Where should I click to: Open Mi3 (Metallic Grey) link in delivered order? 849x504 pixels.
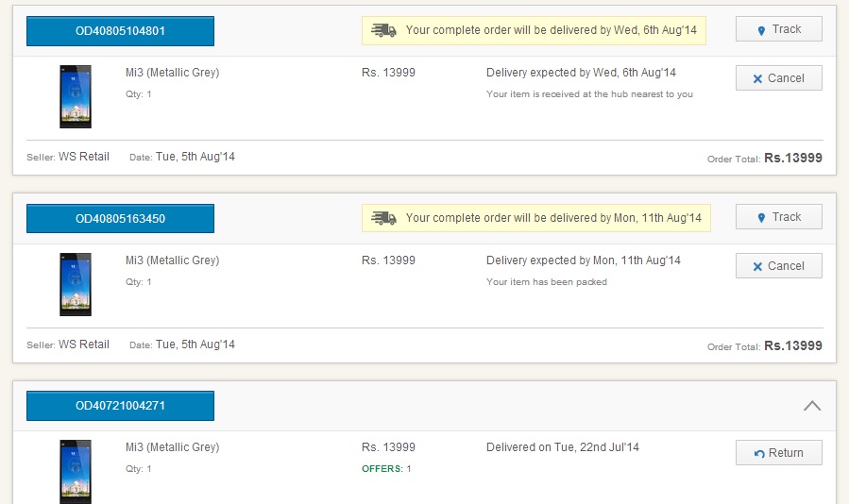click(x=172, y=447)
